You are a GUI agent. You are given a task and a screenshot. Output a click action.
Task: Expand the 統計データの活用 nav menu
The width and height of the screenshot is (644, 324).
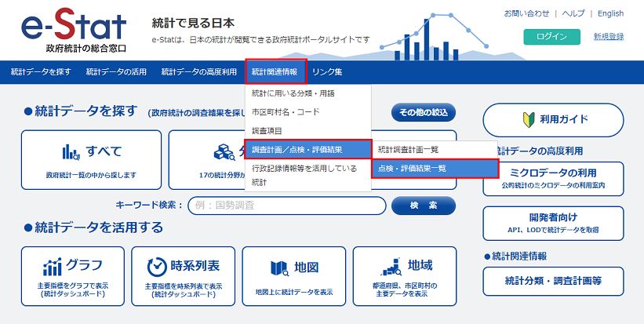click(x=116, y=72)
